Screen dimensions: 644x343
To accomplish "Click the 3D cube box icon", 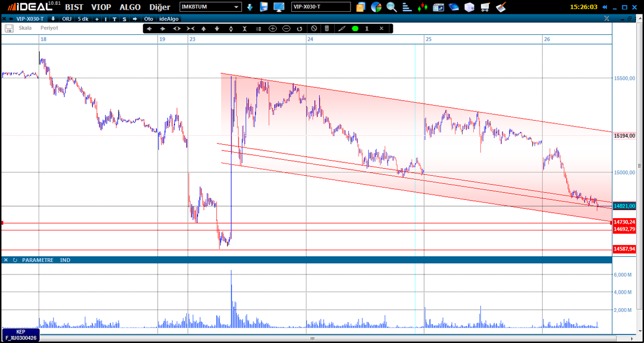I will tap(470, 7).
